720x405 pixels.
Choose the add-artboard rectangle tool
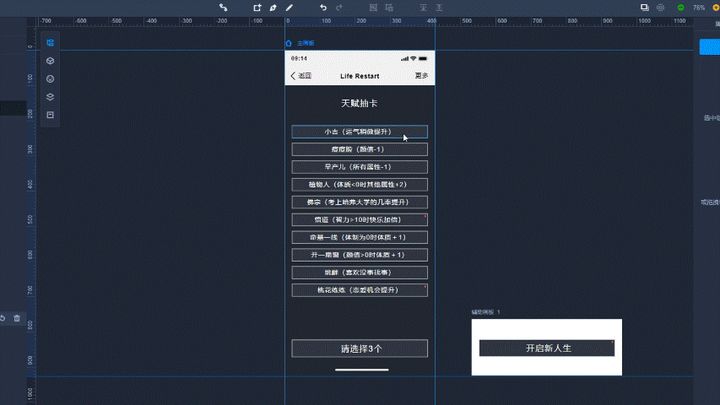(257, 7)
